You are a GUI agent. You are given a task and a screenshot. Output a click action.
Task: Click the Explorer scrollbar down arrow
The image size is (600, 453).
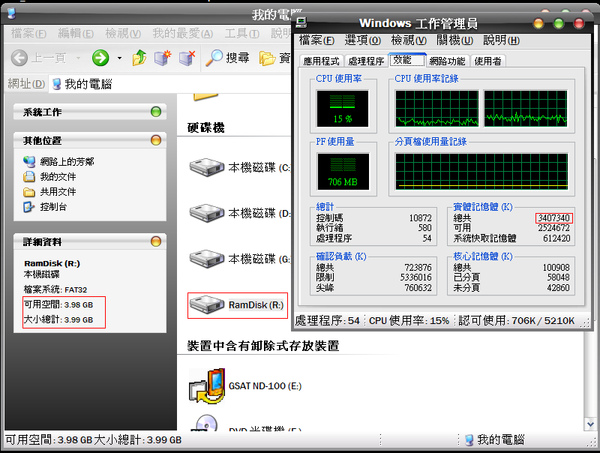(590, 424)
